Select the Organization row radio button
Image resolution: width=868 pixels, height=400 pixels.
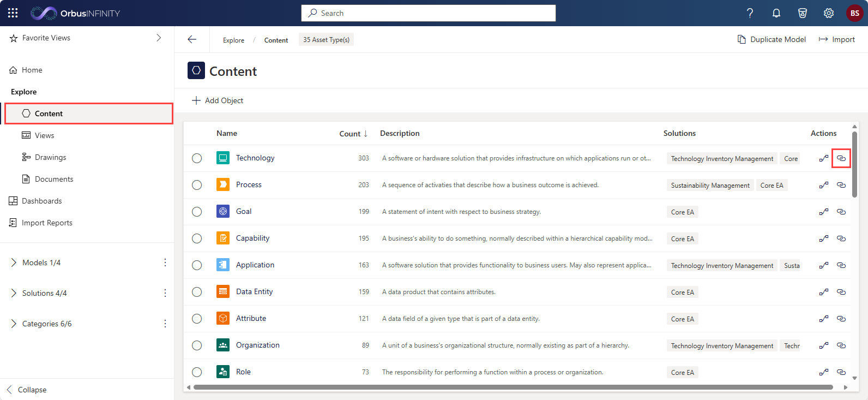point(197,345)
